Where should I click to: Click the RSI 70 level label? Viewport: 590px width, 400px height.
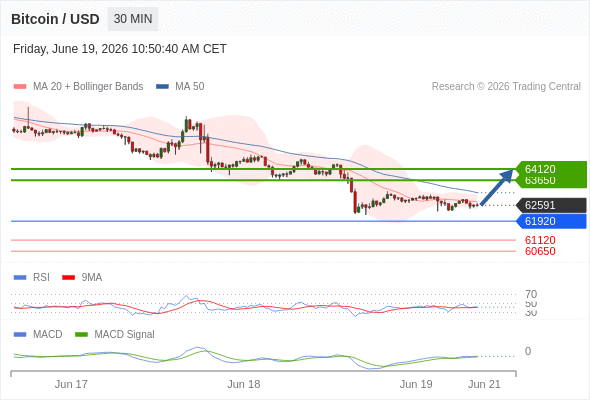[x=531, y=294]
